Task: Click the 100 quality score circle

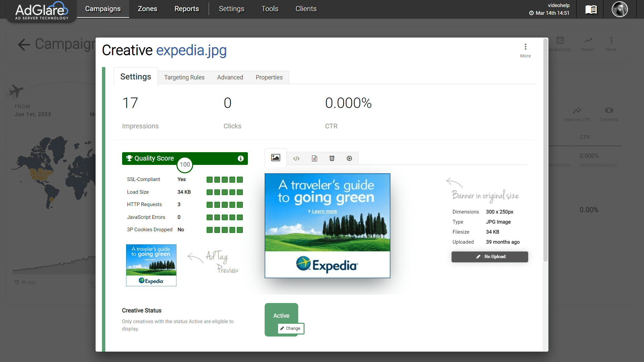Action: 185,165
